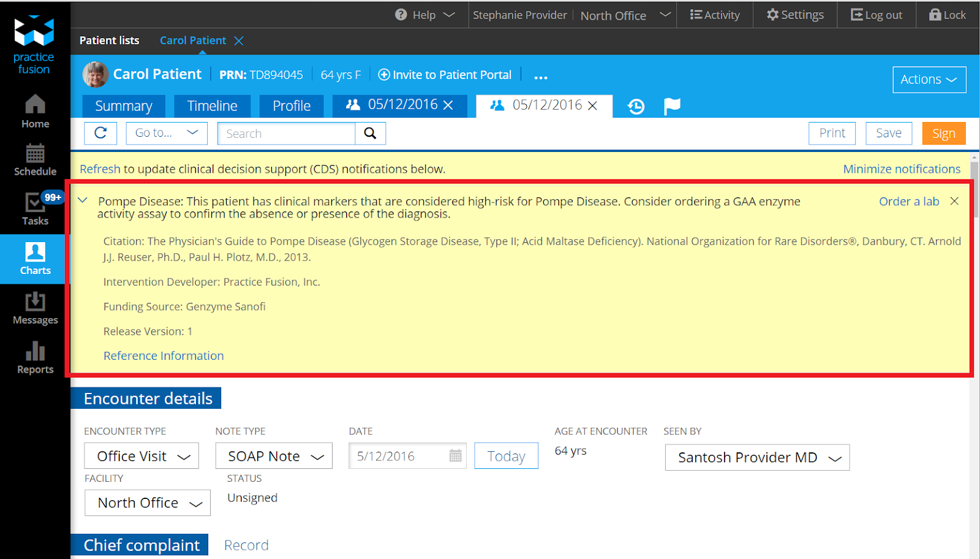This screenshot has width=980, height=559.
Task: Click the magnifying glass search button
Action: click(370, 133)
